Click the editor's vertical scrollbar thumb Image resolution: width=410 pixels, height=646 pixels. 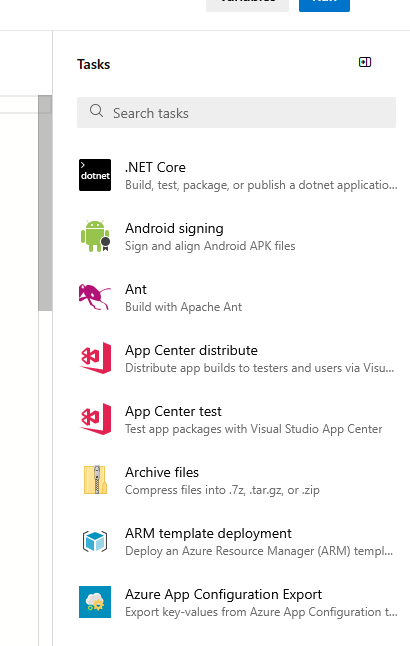[45, 203]
